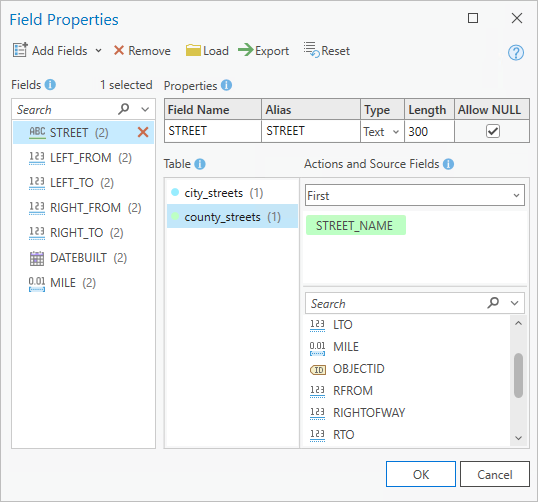Click the OK button
The image size is (538, 502).
coord(421,474)
